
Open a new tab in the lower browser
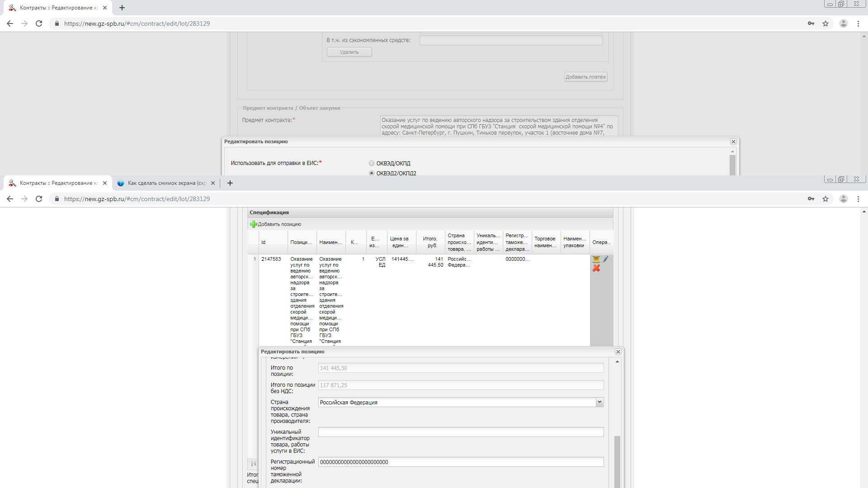point(230,183)
